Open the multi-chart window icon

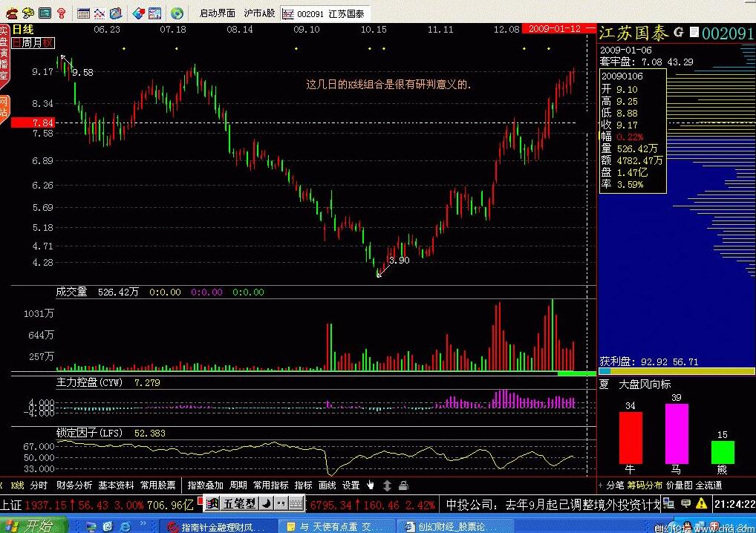point(154,13)
